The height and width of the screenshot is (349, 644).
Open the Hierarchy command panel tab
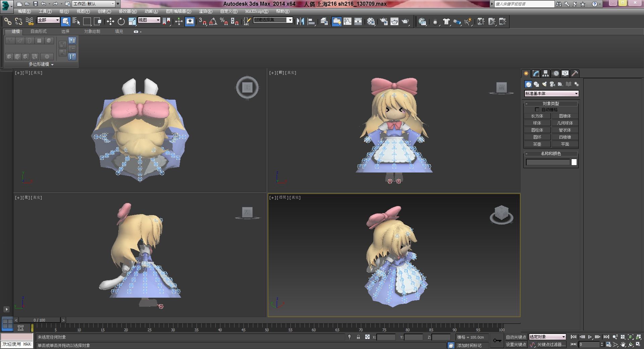546,73
